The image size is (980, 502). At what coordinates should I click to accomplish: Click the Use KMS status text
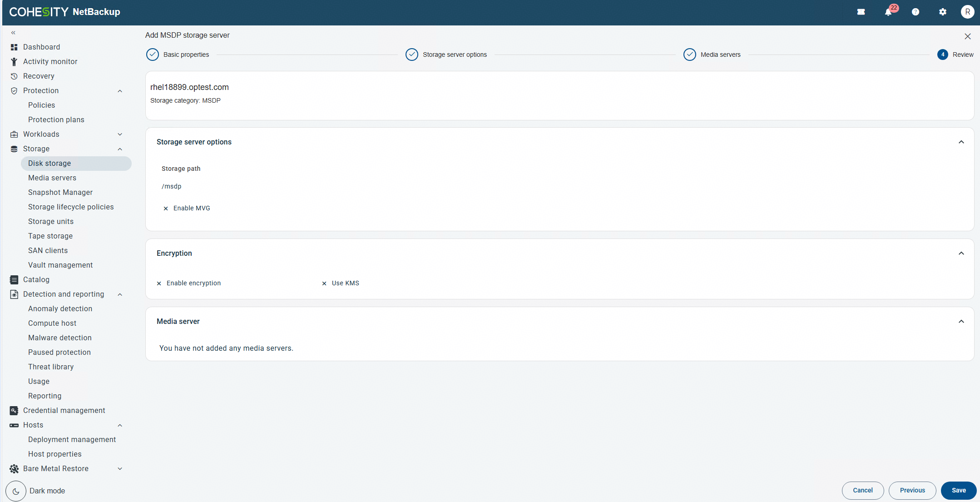click(346, 283)
